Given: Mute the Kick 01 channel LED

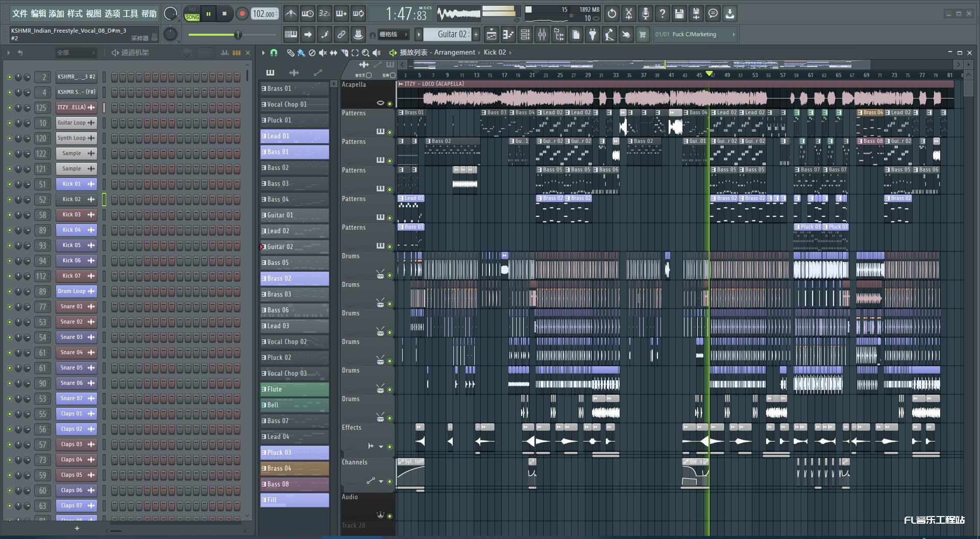Looking at the screenshot, I should click(x=9, y=184).
